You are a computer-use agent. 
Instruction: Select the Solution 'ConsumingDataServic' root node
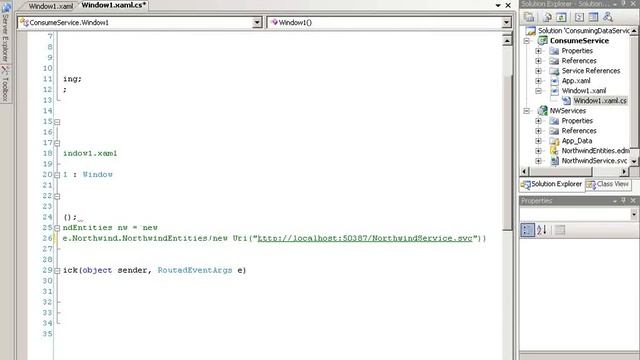[x=584, y=31]
